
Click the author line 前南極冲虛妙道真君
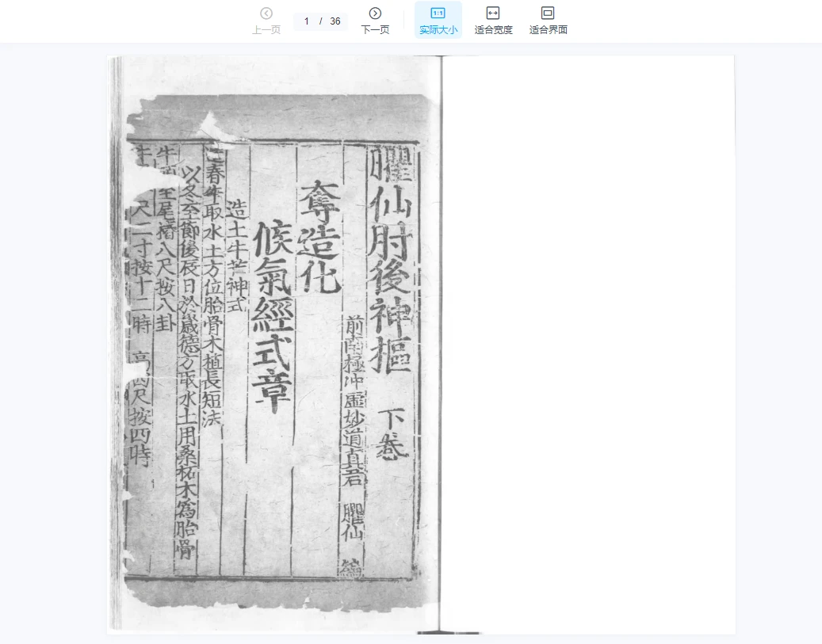point(354,401)
